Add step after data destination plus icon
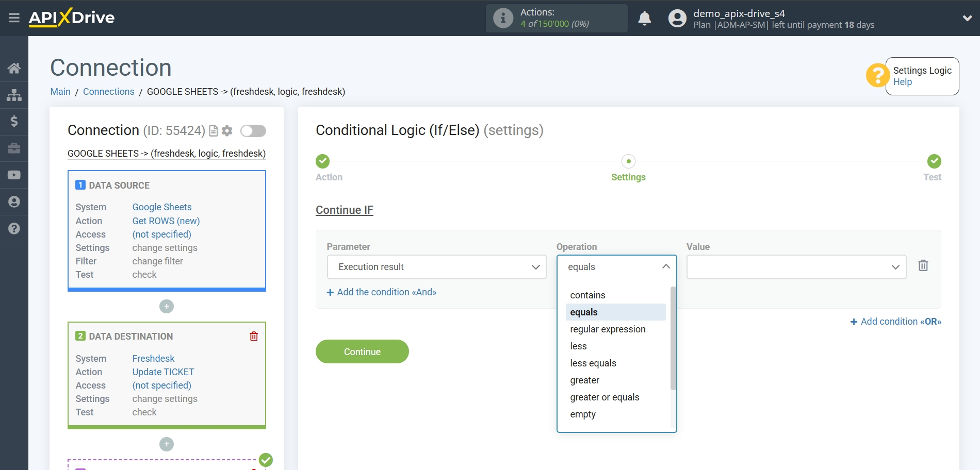 167,444
